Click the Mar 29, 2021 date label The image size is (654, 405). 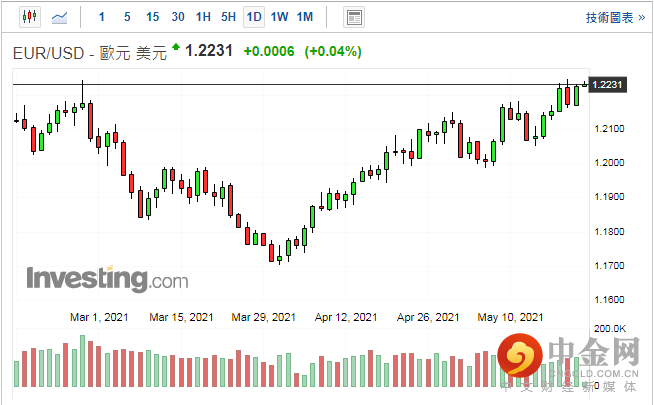tap(264, 317)
